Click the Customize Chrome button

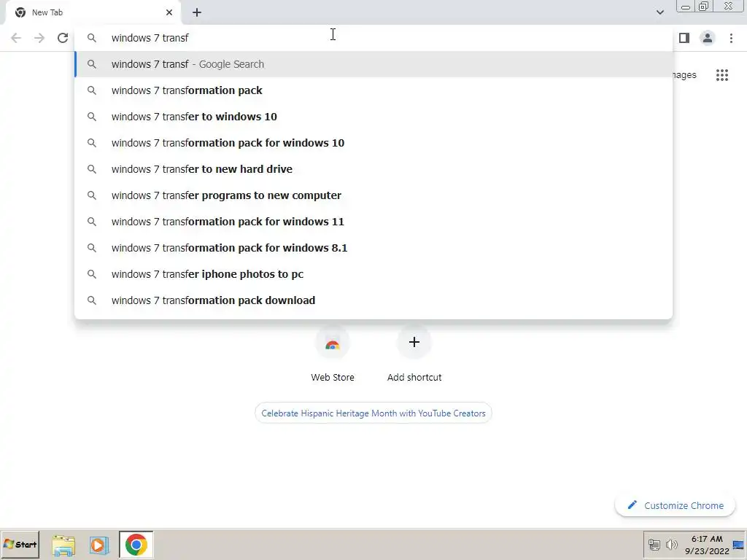click(675, 506)
